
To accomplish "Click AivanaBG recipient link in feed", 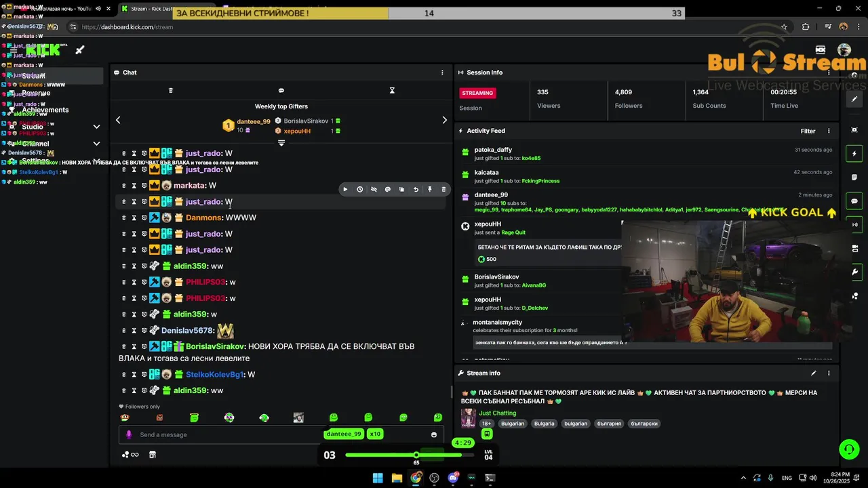I will click(534, 285).
